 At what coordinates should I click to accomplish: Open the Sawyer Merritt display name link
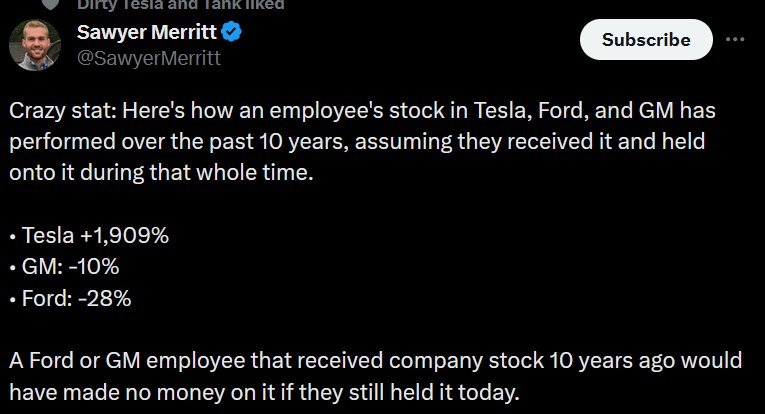(146, 32)
